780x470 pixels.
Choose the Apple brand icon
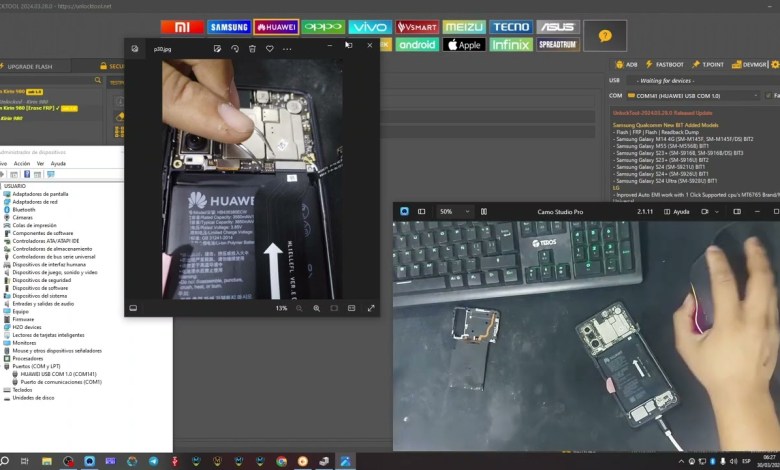coord(463,45)
